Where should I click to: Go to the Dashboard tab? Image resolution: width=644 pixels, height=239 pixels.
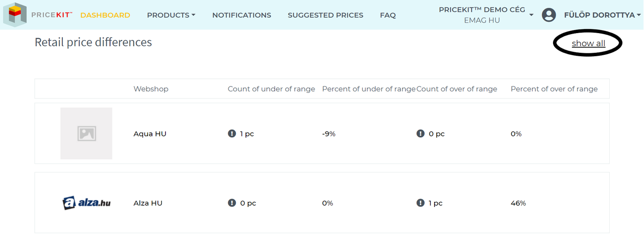click(105, 15)
